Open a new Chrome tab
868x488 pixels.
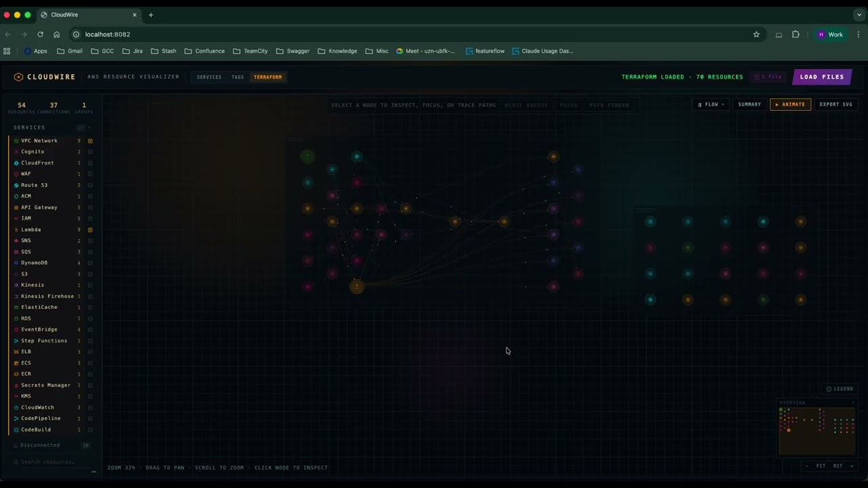151,15
